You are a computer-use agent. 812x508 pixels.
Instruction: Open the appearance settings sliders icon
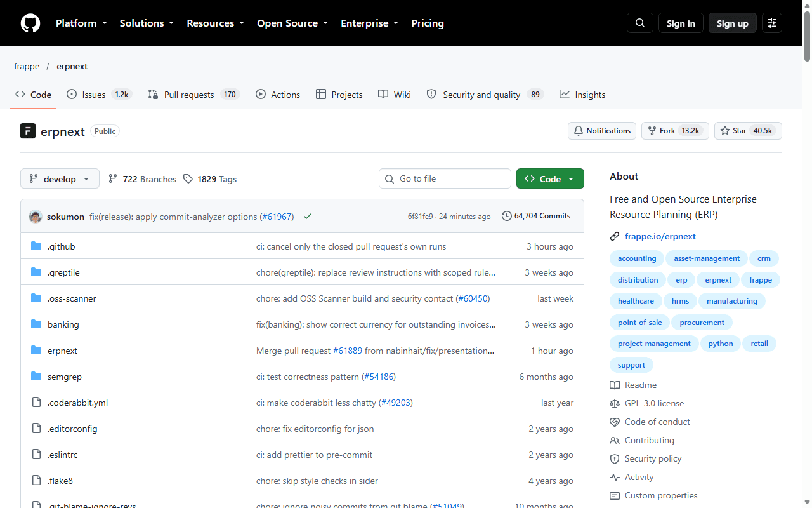pos(772,23)
